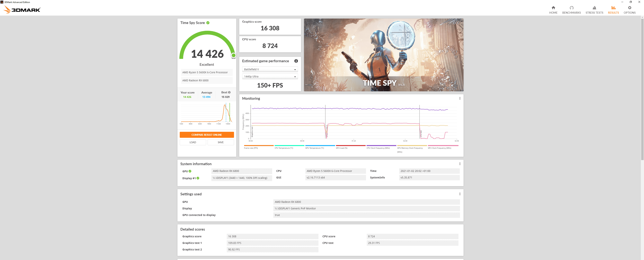Minimize the 3DMark window
The height and width of the screenshot is (260, 644).
point(622,2)
